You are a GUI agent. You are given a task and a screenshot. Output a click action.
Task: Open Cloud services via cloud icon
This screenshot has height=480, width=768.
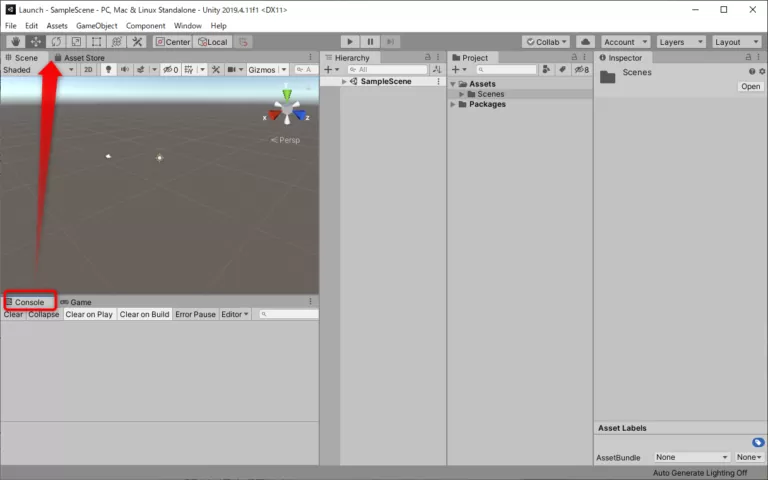click(x=586, y=42)
